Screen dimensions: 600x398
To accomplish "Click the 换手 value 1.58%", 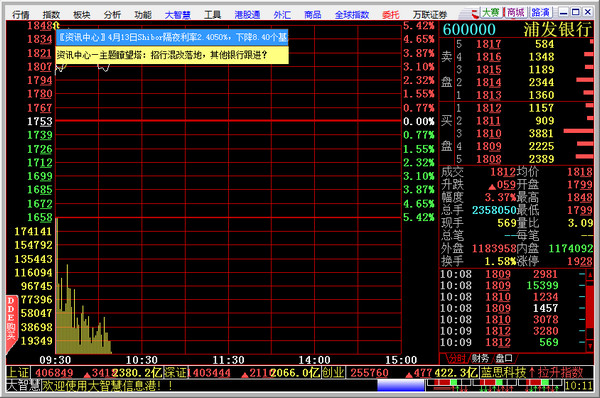I will (x=500, y=261).
